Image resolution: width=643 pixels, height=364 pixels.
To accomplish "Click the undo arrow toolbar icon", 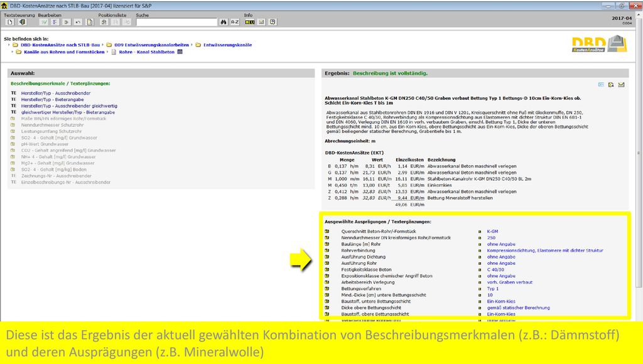I will tap(78, 22).
